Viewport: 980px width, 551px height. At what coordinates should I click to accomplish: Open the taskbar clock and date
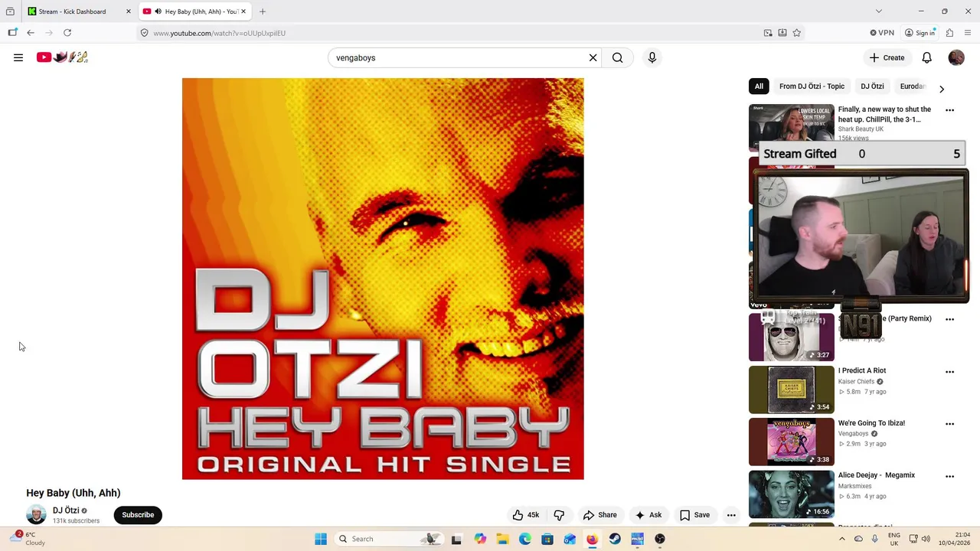point(955,539)
